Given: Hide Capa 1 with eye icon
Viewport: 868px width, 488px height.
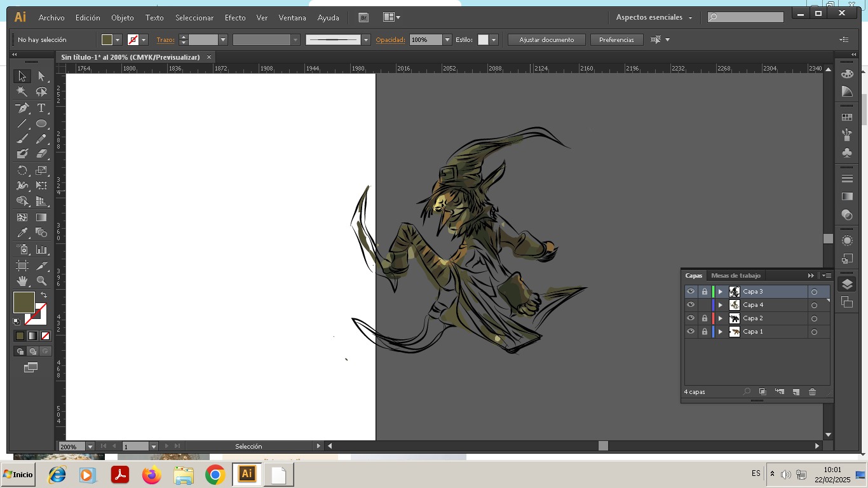Looking at the screenshot, I should [691, 332].
